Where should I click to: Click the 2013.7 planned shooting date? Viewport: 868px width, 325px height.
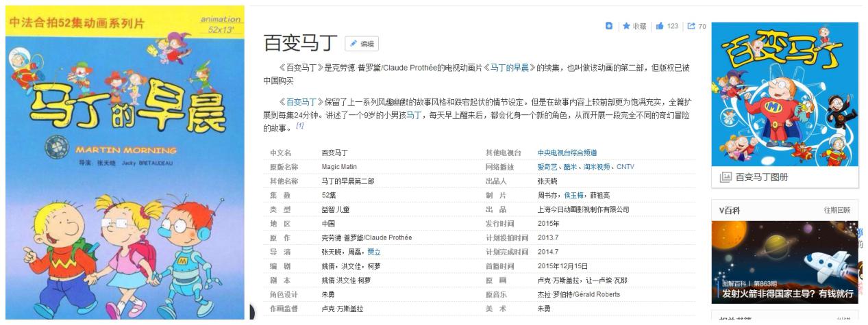tap(547, 237)
